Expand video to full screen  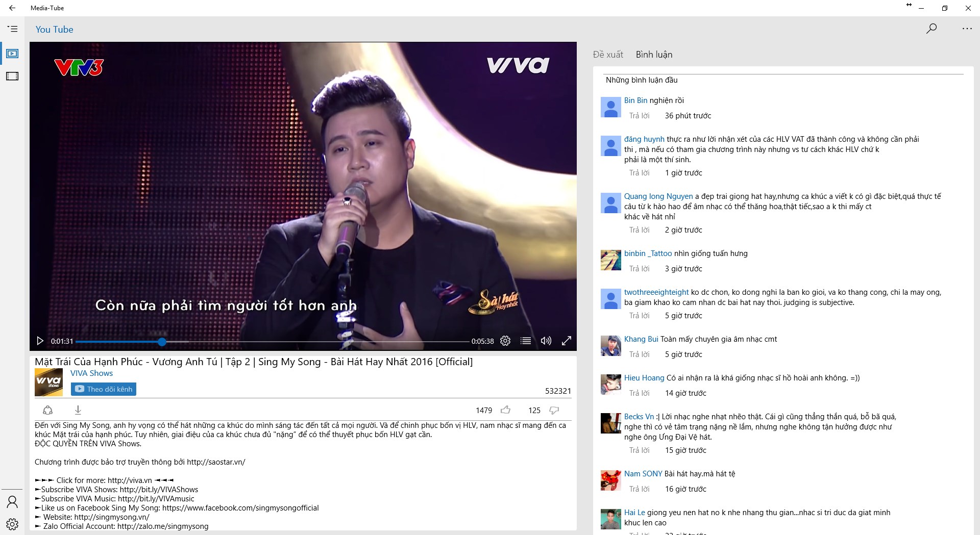coord(567,341)
